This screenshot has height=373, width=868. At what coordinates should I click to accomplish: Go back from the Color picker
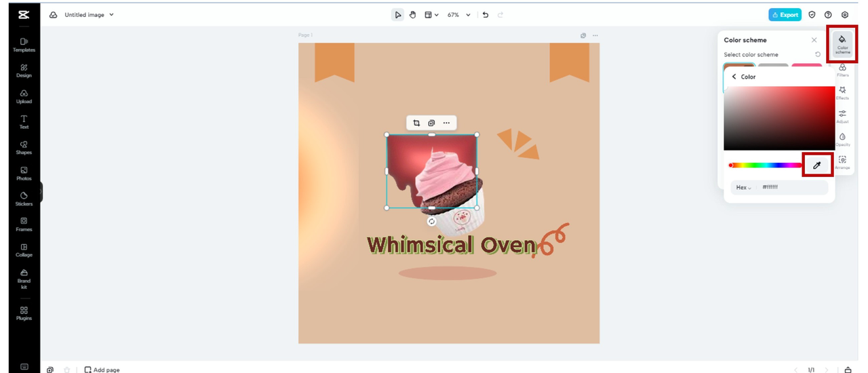(734, 77)
